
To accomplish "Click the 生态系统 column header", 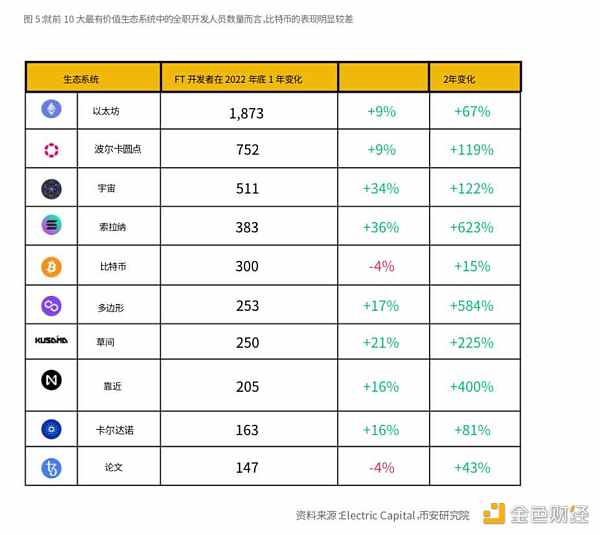I will pyautogui.click(x=81, y=77).
